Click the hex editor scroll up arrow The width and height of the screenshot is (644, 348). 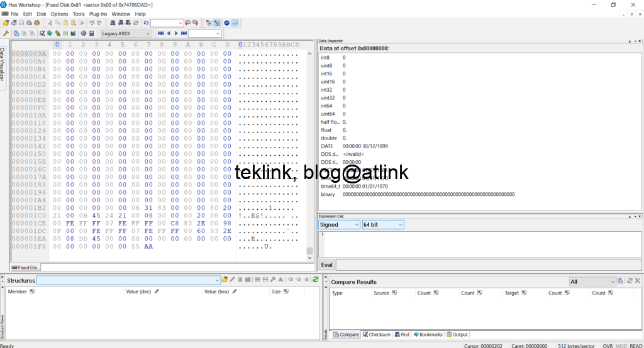pos(309,54)
